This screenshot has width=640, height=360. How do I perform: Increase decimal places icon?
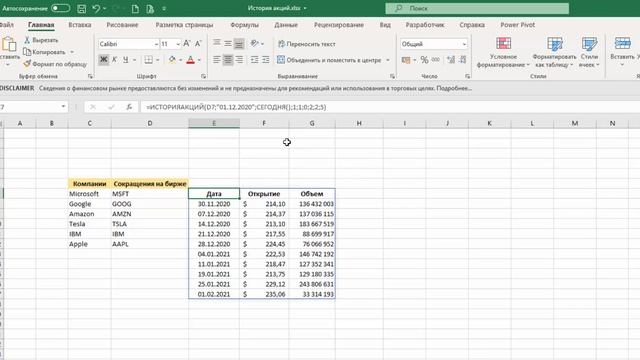[x=451, y=60]
